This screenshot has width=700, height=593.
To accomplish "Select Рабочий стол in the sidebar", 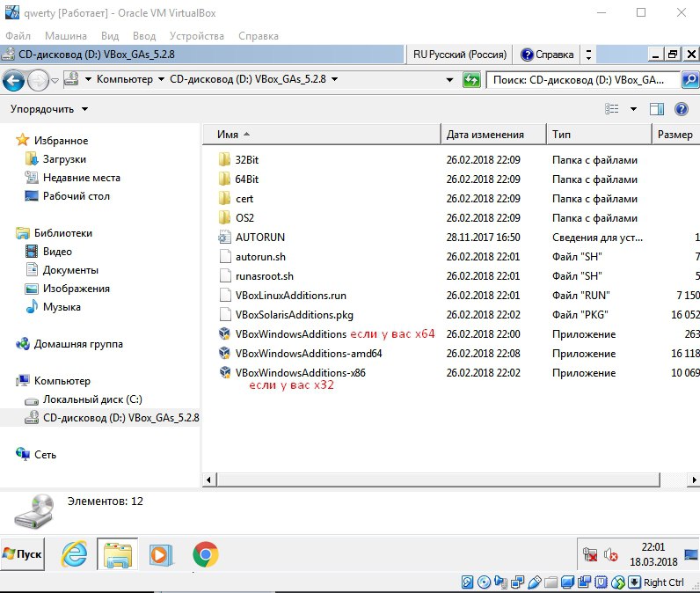I will (x=68, y=195).
